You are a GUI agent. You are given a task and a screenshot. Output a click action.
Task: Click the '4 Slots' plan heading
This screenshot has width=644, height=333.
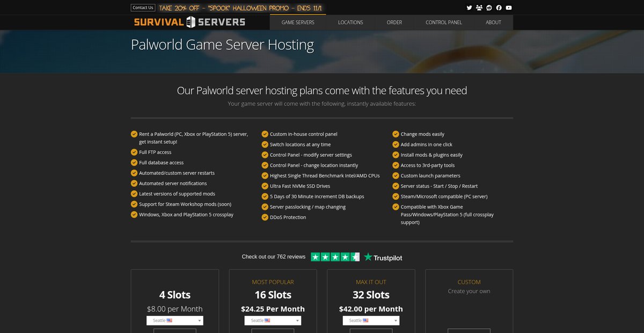[x=175, y=295]
